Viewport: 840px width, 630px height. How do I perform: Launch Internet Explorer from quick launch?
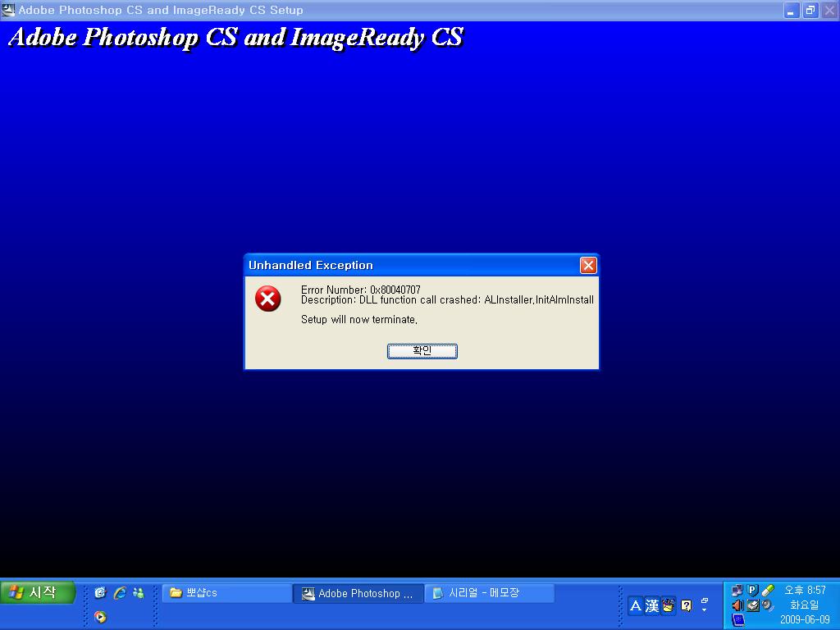pyautogui.click(x=120, y=592)
